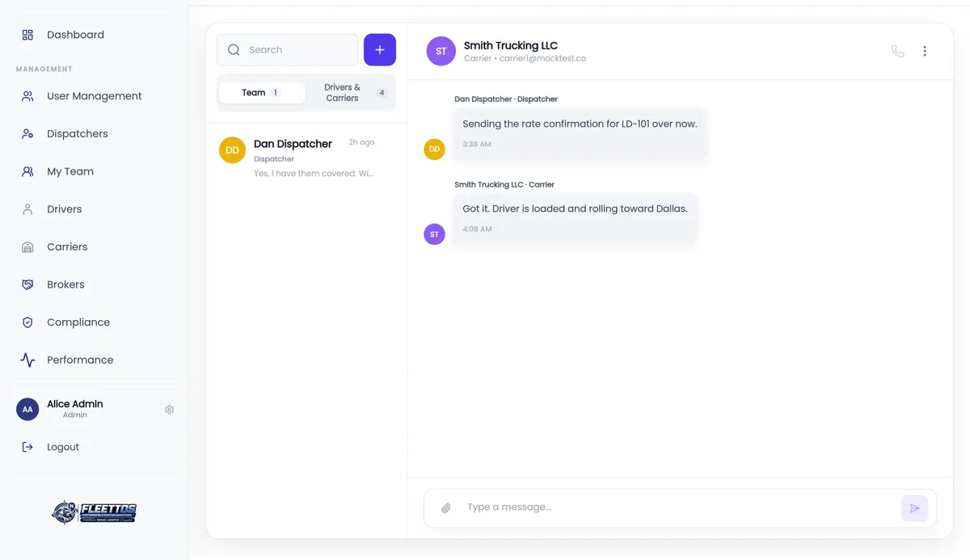Click the DD avatar in the conversation list

[232, 150]
